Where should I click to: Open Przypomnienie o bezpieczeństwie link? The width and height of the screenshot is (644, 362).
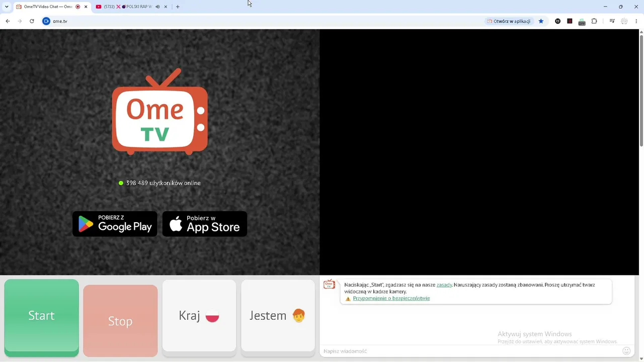coord(391,298)
